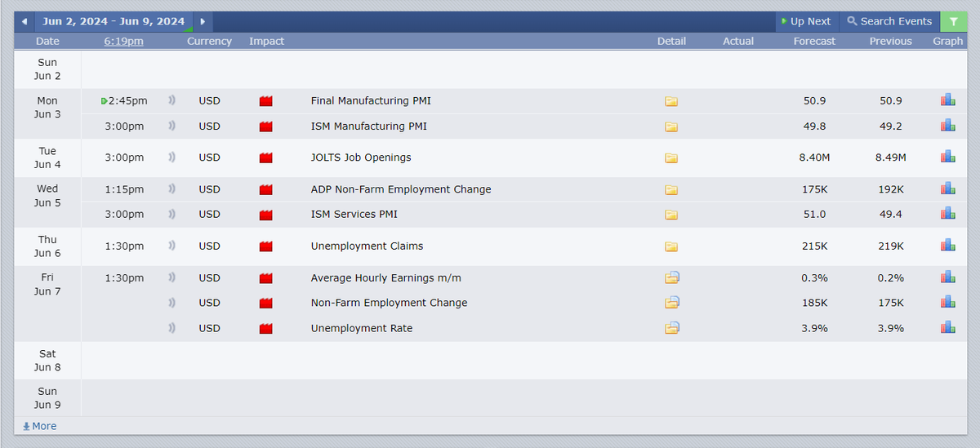980x448 pixels.
Task: Show graph for ADP Non-Farm Employment Change
Action: click(948, 189)
